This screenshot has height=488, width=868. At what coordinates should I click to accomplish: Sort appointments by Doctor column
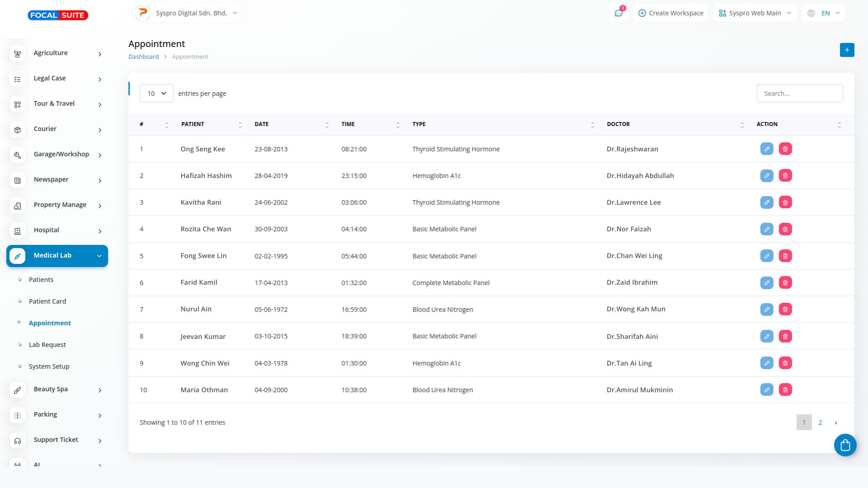[675, 124]
